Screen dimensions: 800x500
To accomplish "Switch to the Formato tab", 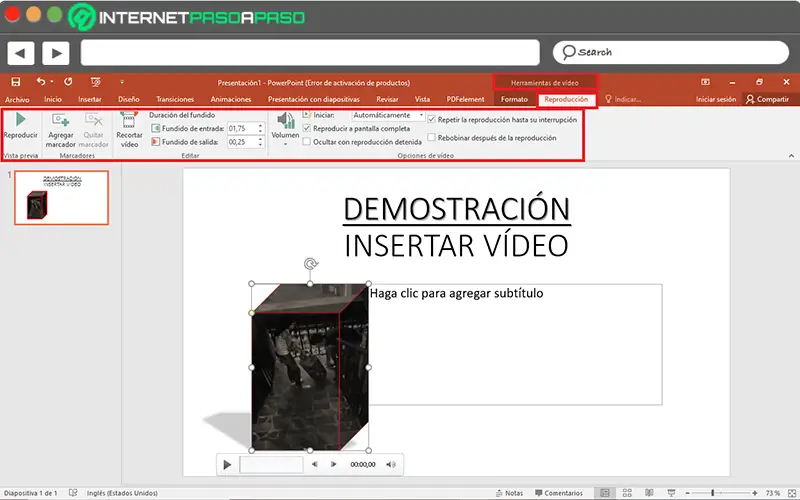I will click(x=514, y=99).
